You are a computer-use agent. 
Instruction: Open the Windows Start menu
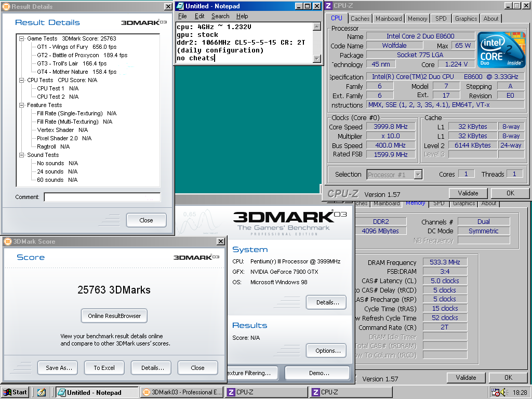[15, 392]
